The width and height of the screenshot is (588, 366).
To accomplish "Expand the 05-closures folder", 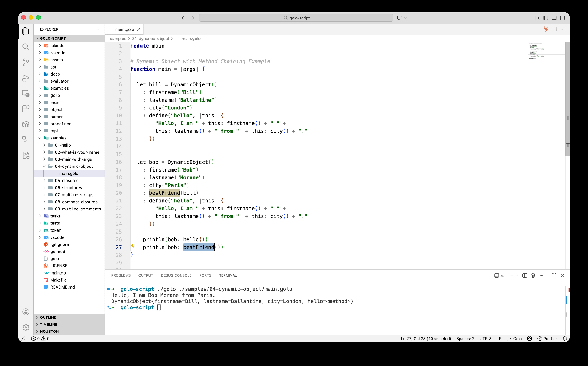I will (x=66, y=181).
